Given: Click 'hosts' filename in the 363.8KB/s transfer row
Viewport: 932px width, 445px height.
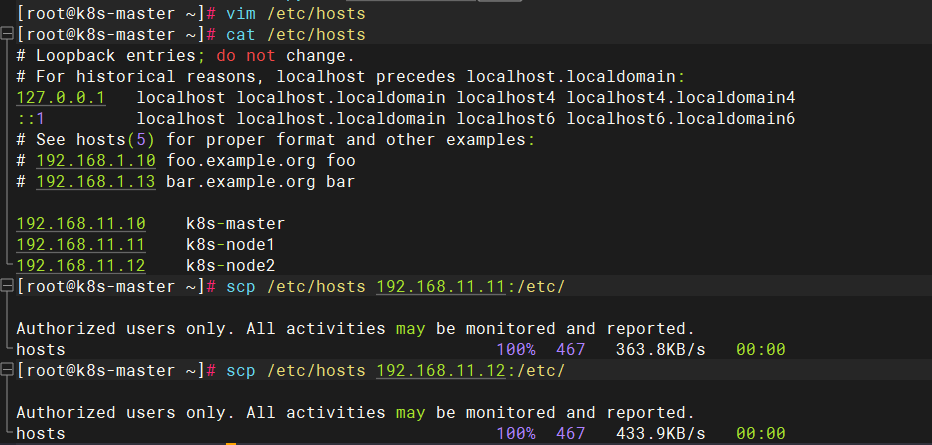Looking at the screenshot, I should pyautogui.click(x=41, y=349).
